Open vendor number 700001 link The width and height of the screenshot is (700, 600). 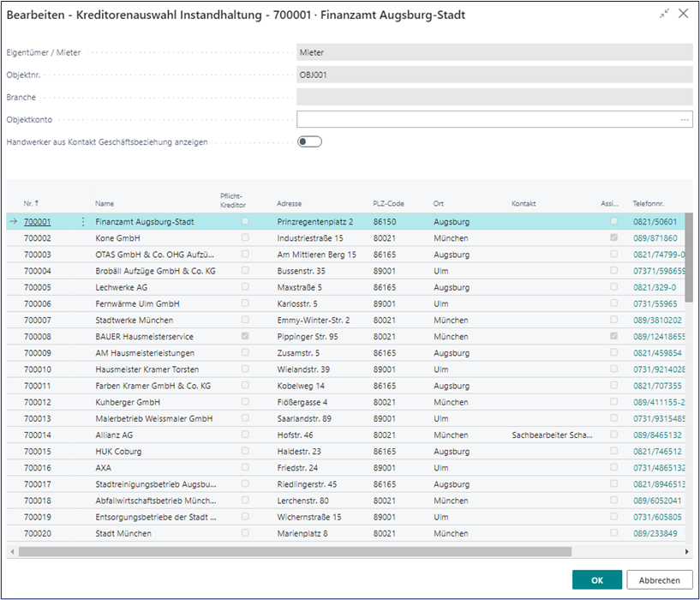coord(38,222)
